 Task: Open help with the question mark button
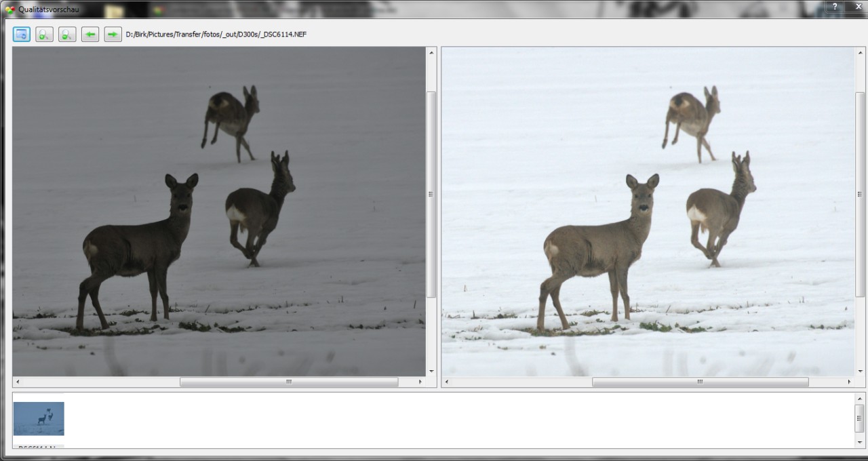click(x=835, y=7)
